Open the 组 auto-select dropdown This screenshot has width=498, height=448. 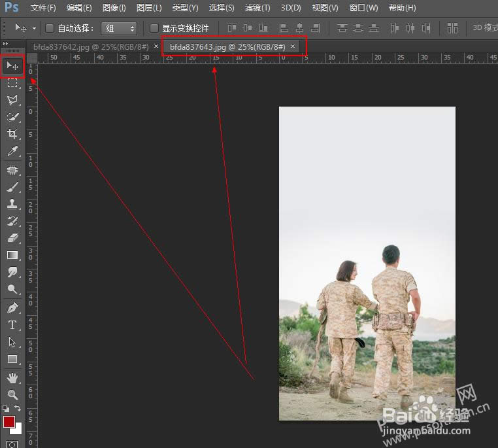coord(119,28)
